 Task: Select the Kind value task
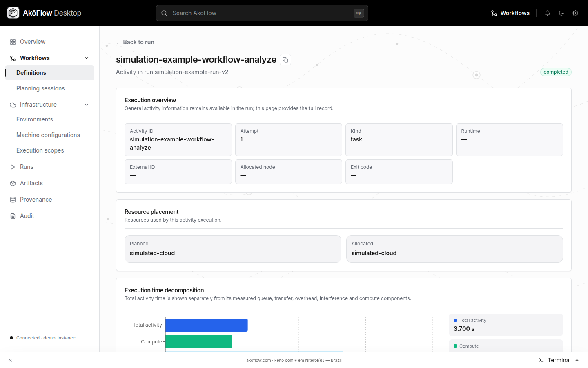click(356, 139)
